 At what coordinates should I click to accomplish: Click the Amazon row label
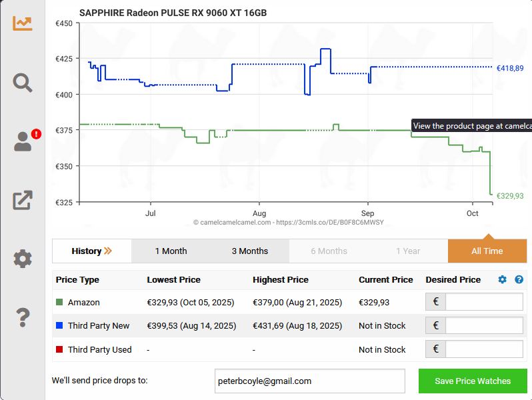click(x=84, y=302)
